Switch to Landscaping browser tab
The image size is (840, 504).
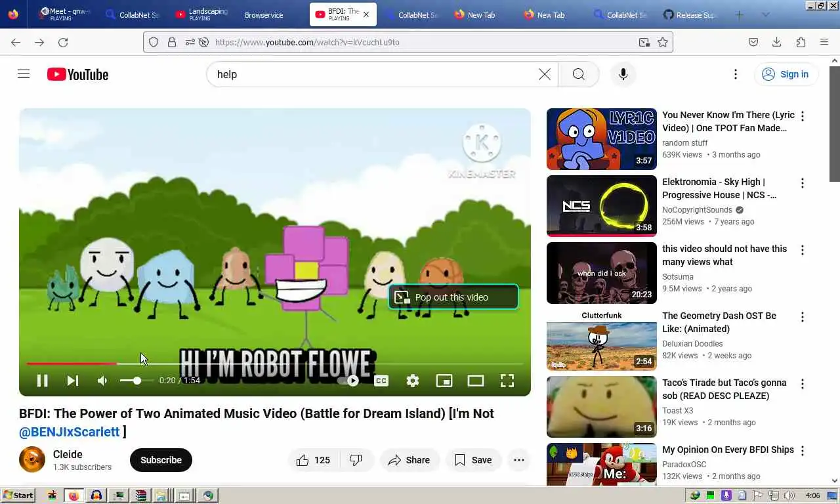pos(201,14)
